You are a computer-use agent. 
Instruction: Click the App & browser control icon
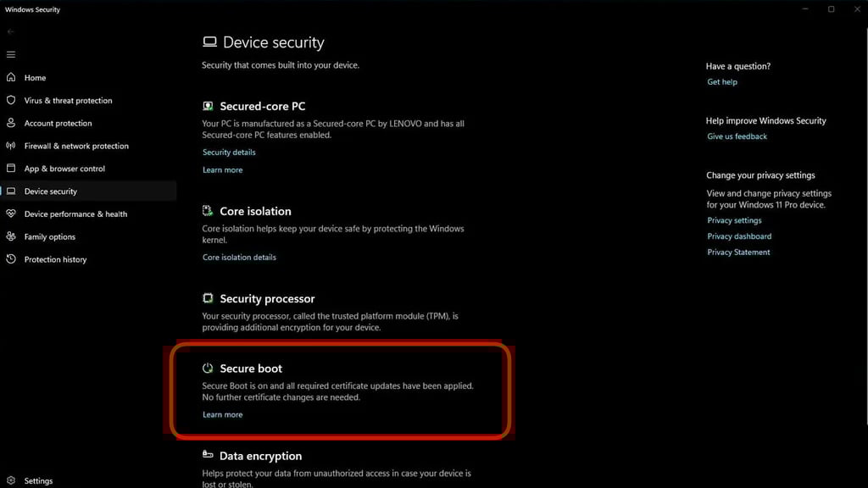pyautogui.click(x=11, y=169)
